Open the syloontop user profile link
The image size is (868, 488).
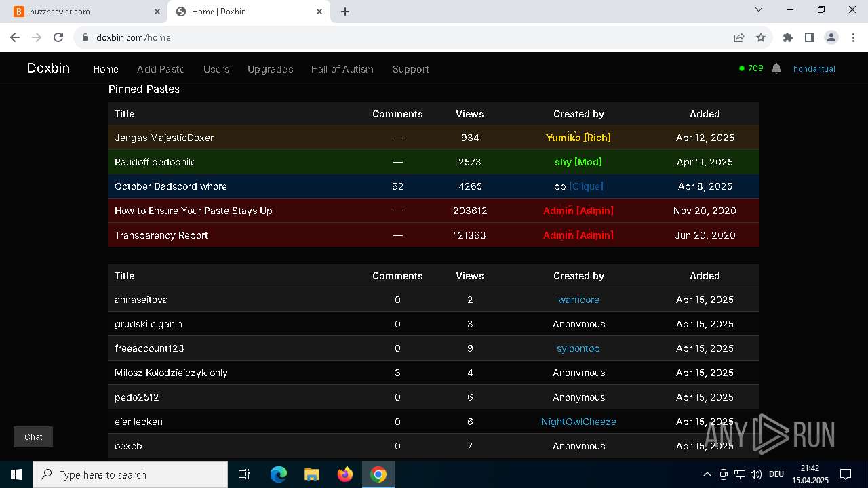point(578,348)
